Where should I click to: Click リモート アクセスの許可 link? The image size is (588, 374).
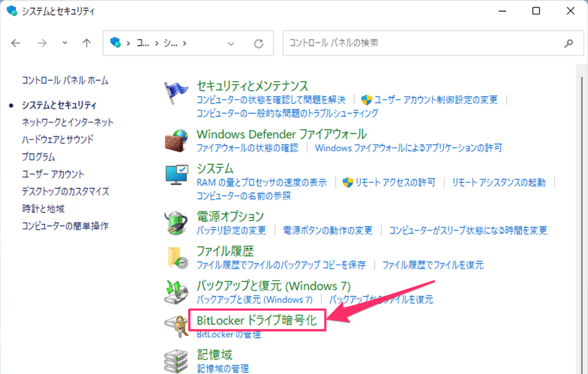[395, 183]
